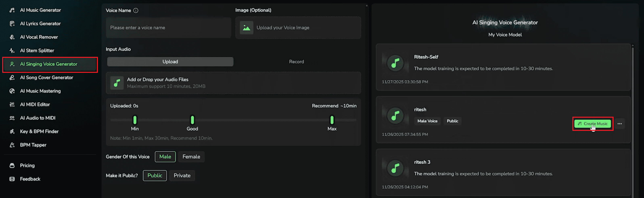This screenshot has height=198, width=644.
Task: Open the Pricing page link
Action: pos(27,165)
